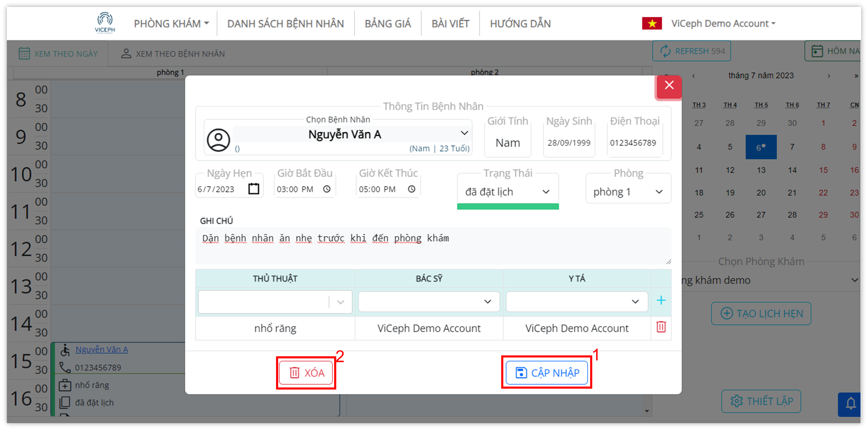Add procedure row with plus icon

(x=661, y=300)
